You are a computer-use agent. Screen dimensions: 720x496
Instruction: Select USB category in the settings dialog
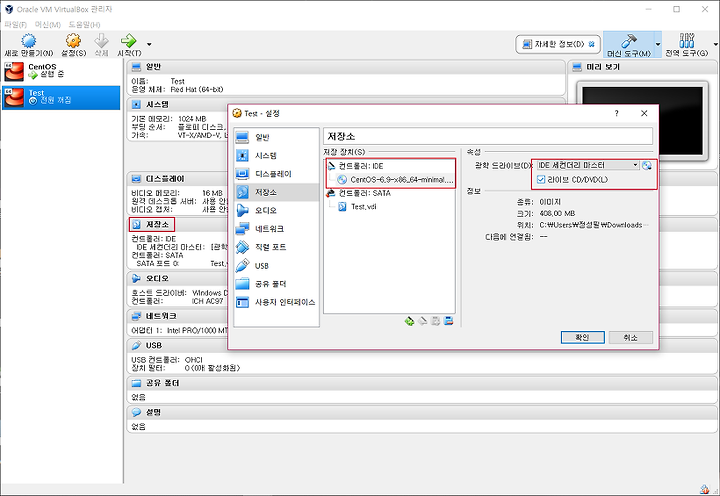(276, 266)
